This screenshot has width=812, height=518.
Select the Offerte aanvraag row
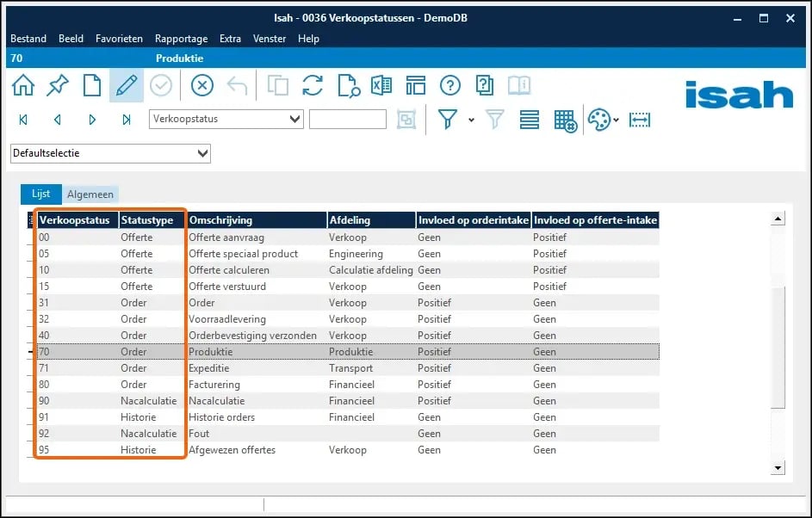348,237
